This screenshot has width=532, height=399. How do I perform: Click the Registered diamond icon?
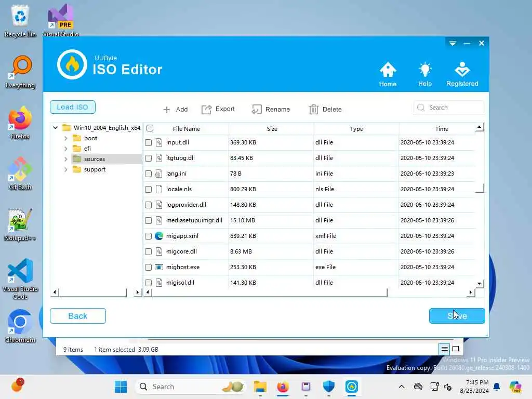click(462, 69)
